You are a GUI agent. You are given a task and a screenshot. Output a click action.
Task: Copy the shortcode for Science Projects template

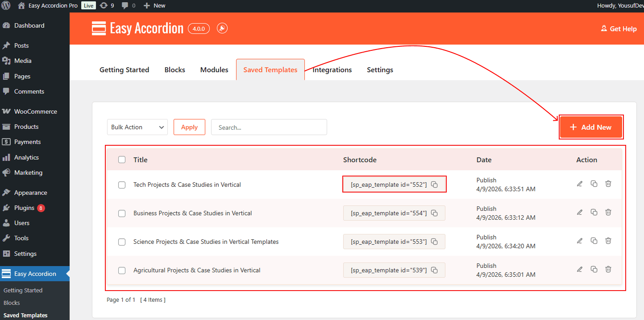tap(434, 241)
